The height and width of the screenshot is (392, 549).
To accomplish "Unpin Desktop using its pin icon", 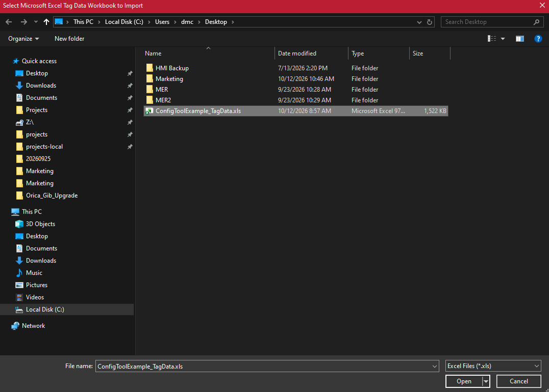I will point(130,73).
